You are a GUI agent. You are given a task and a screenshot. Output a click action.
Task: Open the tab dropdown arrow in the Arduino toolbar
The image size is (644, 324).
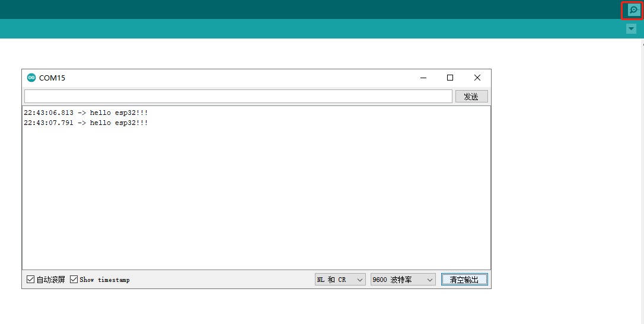632,28
